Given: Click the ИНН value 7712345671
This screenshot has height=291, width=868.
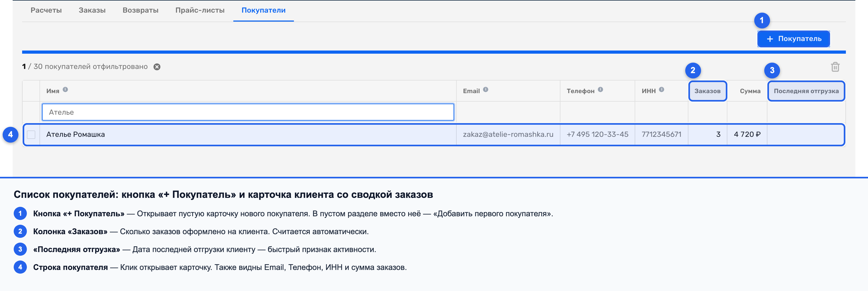Looking at the screenshot, I should pos(661,134).
